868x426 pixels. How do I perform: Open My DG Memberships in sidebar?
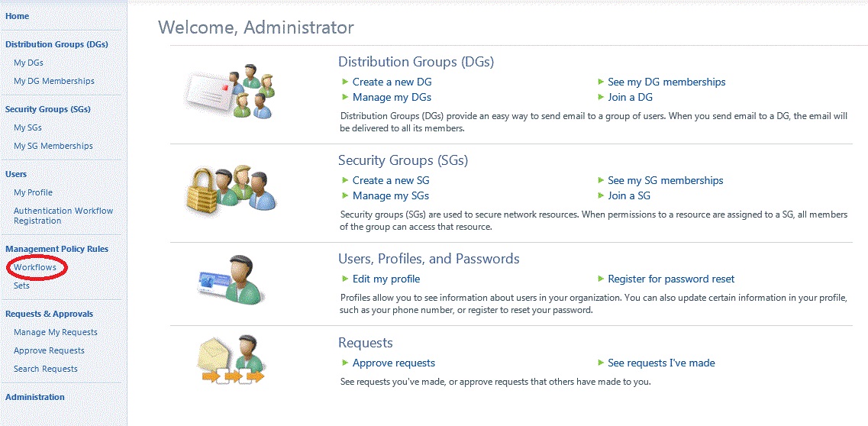tap(54, 81)
